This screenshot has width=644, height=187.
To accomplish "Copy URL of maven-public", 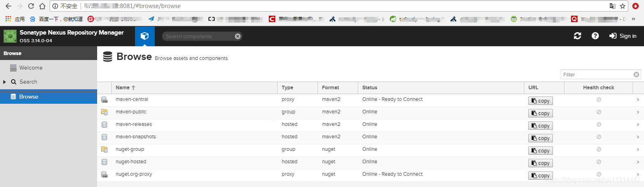I will click(x=540, y=113).
